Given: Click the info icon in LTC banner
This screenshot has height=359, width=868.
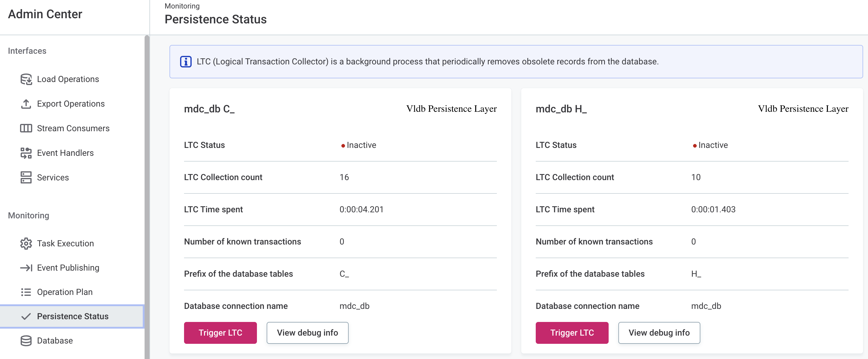Looking at the screenshot, I should (x=186, y=62).
